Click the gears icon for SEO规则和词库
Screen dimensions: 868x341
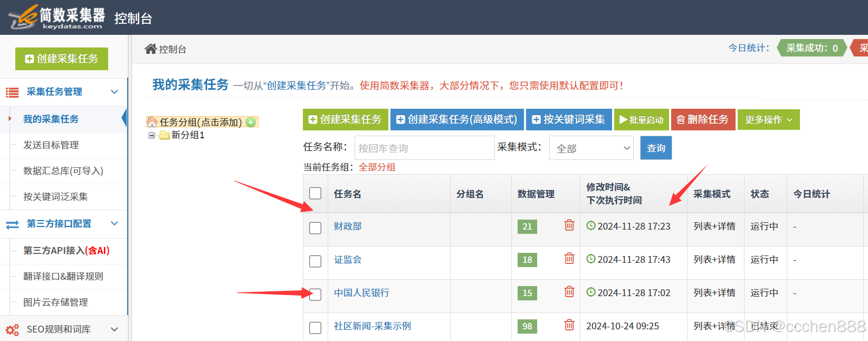(12, 330)
